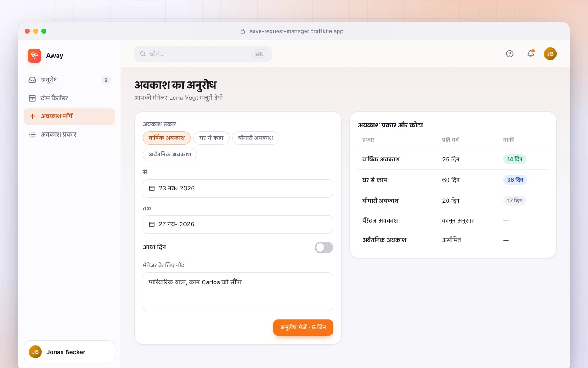
Task: Click the अनुरोध भेजें · 5 दिन button
Action: pos(303,328)
